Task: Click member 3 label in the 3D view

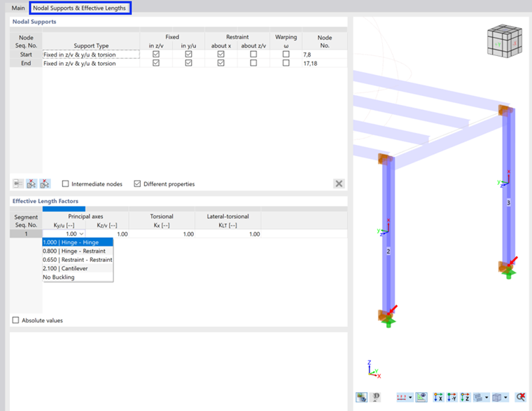Action: click(x=508, y=202)
